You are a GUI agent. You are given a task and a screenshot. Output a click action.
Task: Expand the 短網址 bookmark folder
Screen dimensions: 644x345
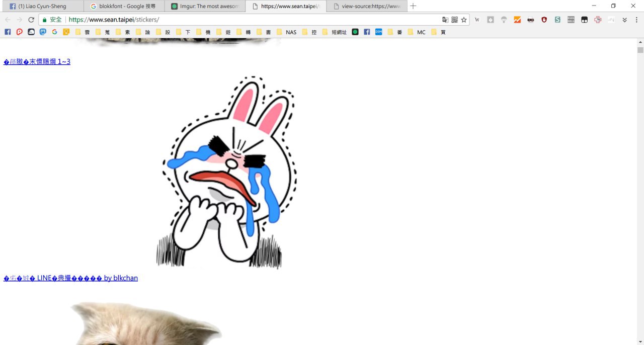[334, 32]
